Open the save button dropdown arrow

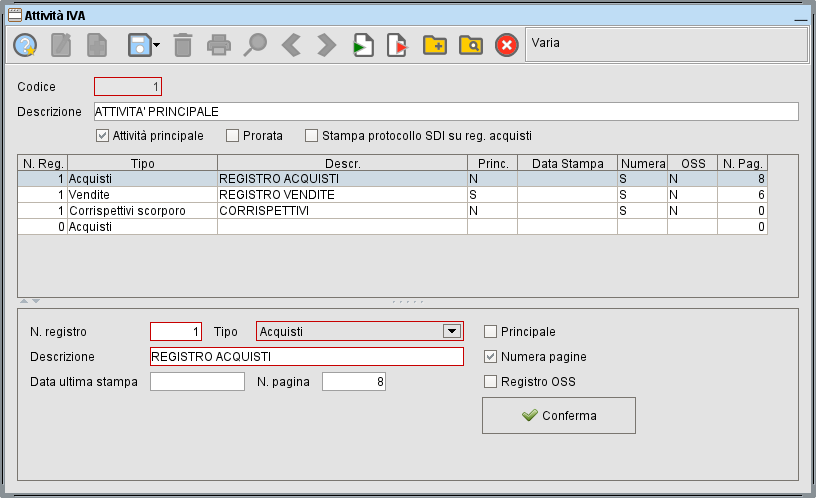click(x=157, y=46)
